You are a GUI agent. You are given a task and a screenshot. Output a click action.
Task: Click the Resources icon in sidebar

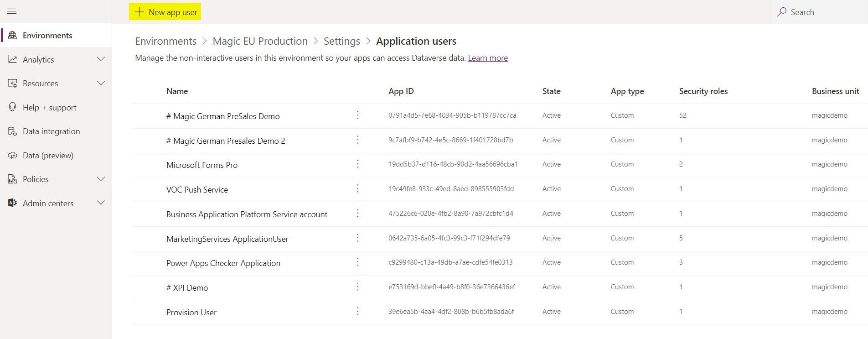tap(12, 83)
